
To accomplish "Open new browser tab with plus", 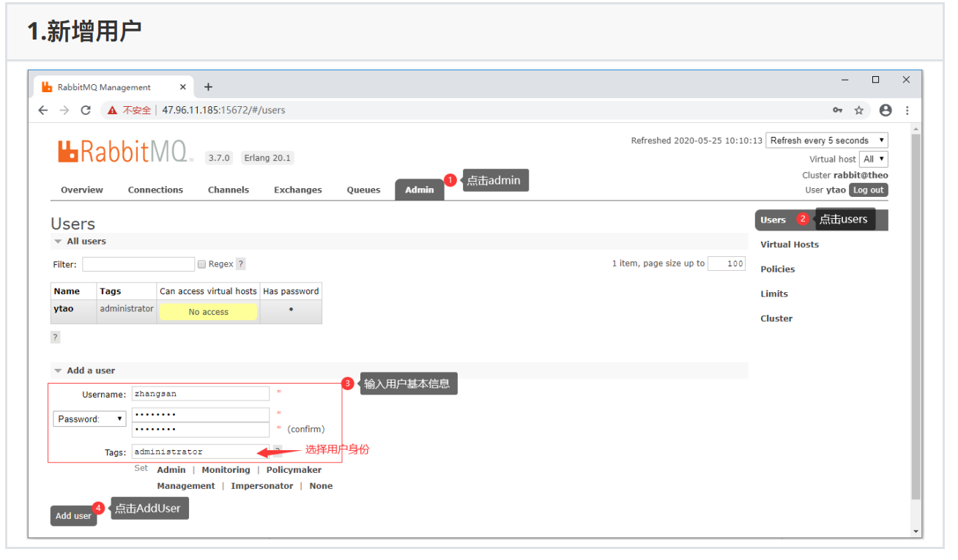I will tap(208, 87).
